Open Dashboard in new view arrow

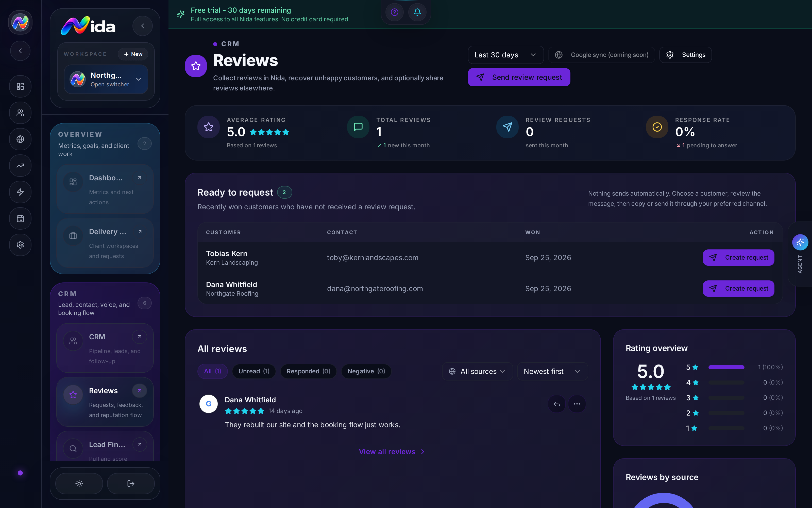(139, 178)
